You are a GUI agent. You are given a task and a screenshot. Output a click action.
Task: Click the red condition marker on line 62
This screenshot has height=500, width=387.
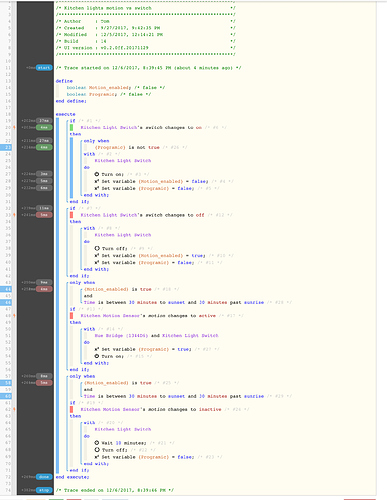pyautogui.click(x=71, y=409)
